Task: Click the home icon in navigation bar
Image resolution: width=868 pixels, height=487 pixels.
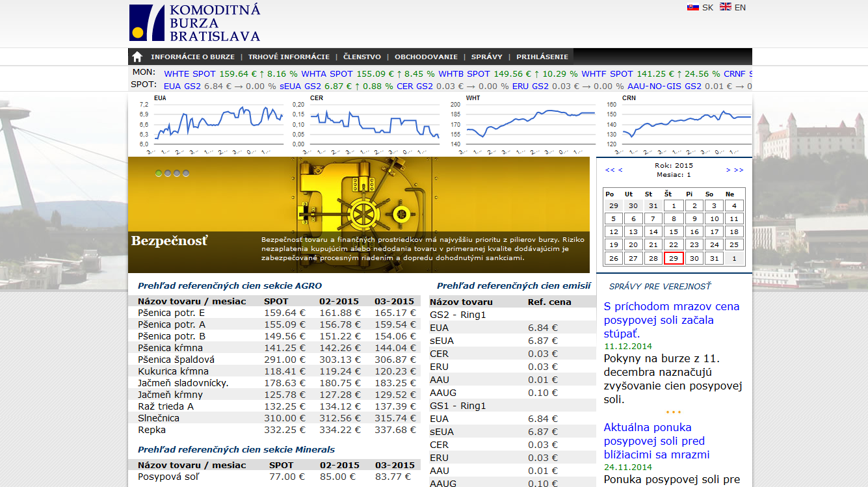Action: pyautogui.click(x=137, y=57)
